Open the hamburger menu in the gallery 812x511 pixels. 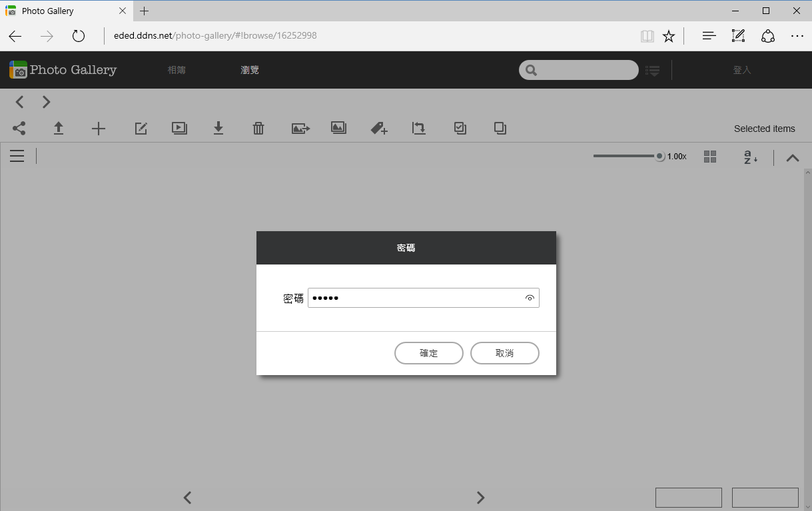pos(17,156)
